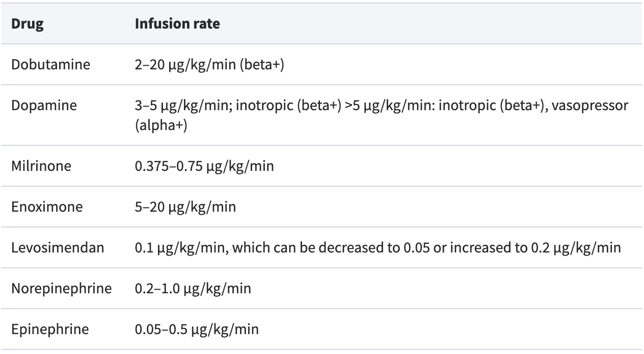Click the Norepinephrine 0.2–1.0 rate cell
Viewport: 644px width, 354px height.
click(193, 289)
